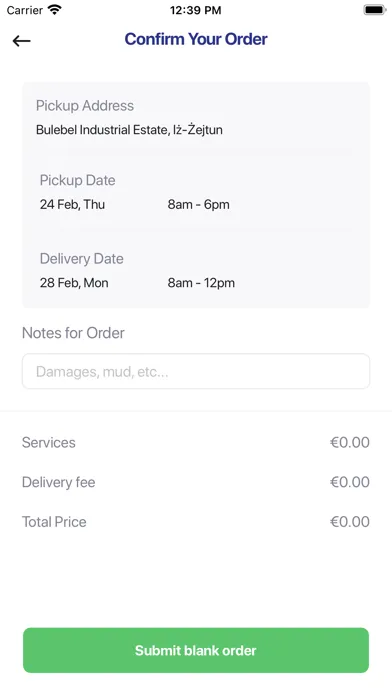Screen dimensions: 392x696
Task: Click the Submit blank order button
Action: click(x=196, y=650)
